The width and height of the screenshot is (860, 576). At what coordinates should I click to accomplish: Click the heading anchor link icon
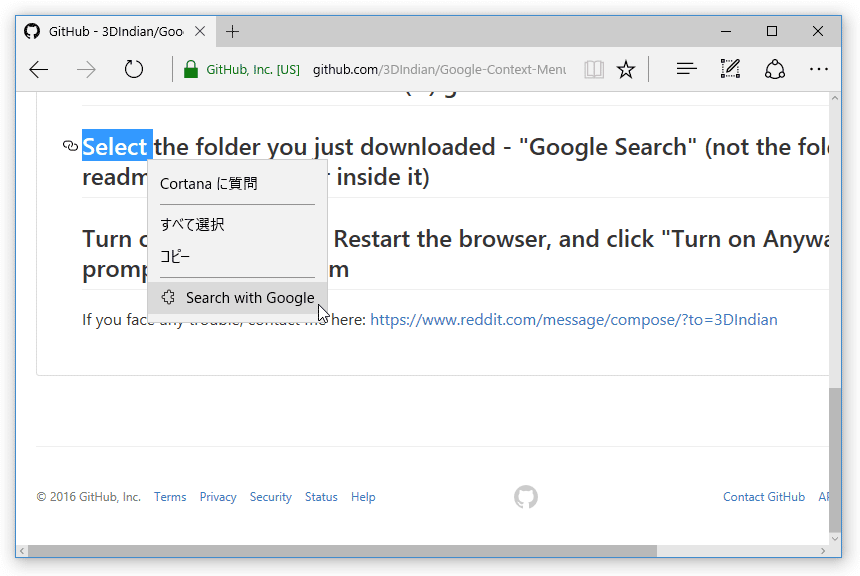(70, 146)
